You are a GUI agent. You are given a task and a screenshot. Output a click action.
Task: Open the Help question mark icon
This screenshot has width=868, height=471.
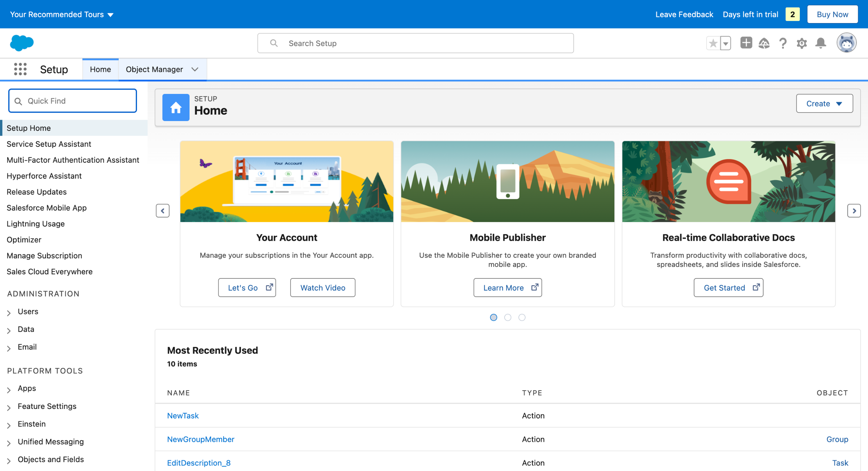pos(783,43)
